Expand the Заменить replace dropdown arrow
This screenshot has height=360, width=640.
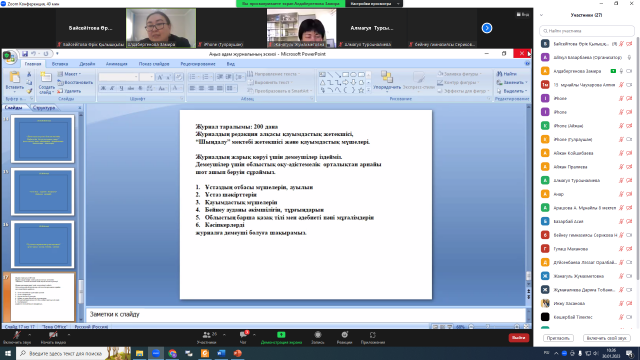(526, 82)
